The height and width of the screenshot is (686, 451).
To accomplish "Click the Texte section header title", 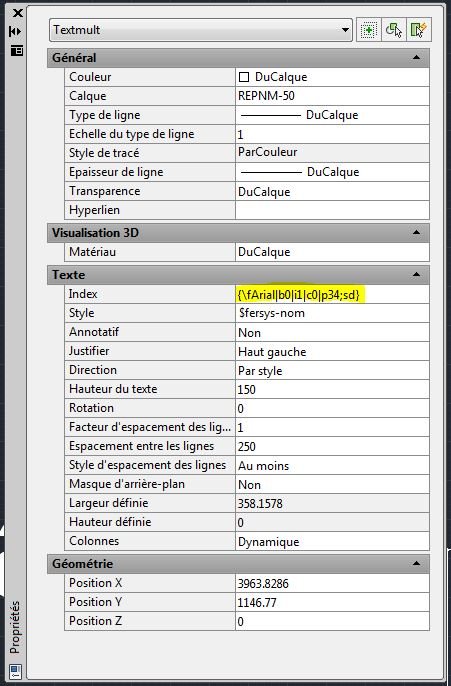I will tap(68, 275).
